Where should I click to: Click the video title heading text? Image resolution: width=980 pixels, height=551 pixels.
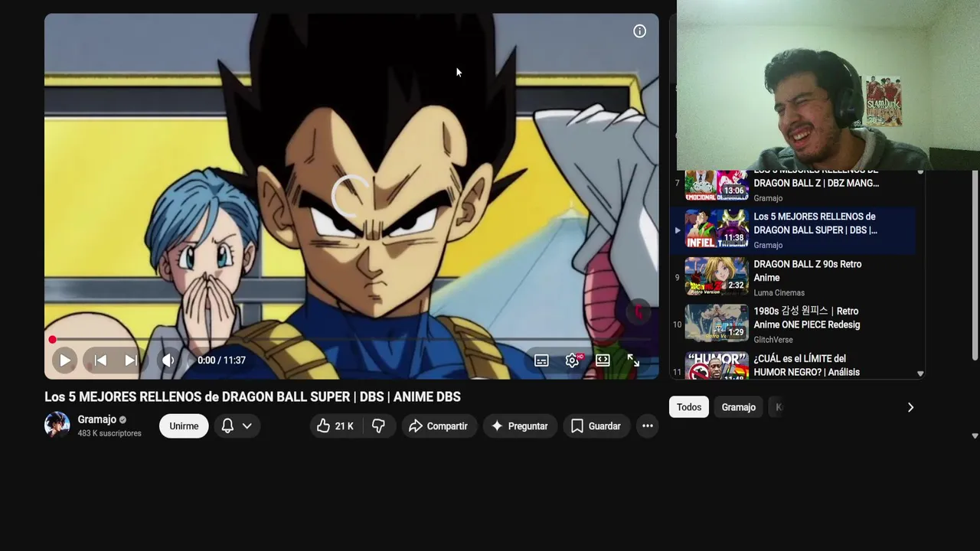253,396
